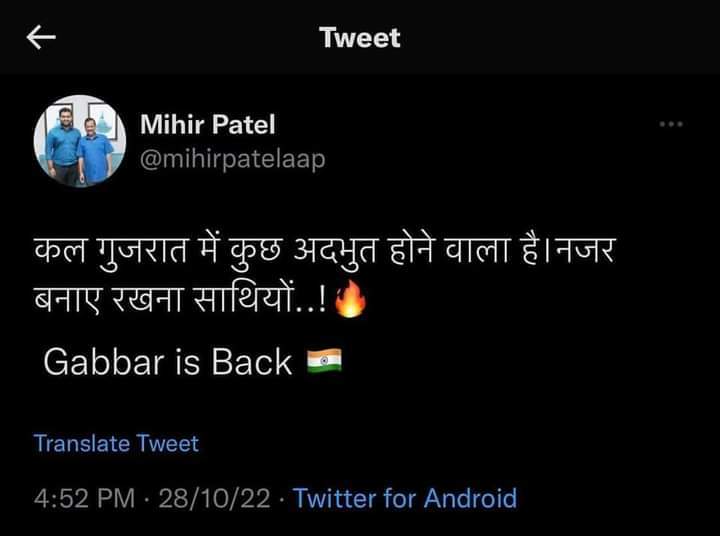Click the word Gabbar in the tweet
This screenshot has width=720, height=536.
(104, 362)
